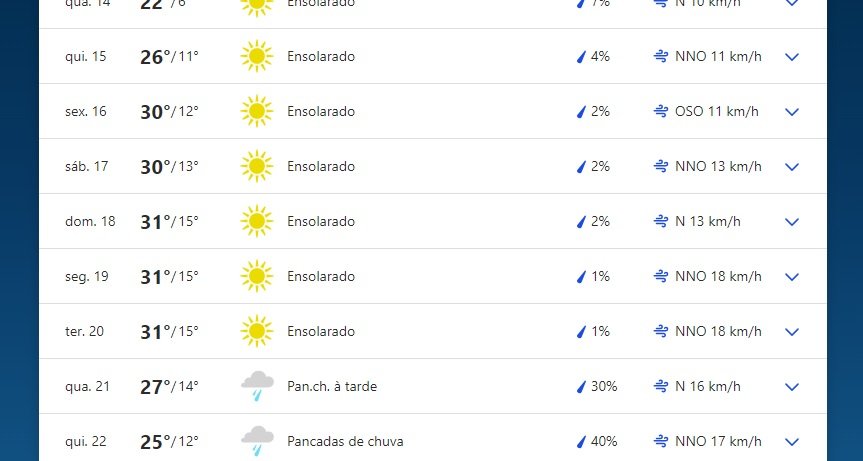Expand dom. 18 daily details arrow
Viewport: 863px width, 461px height.
tap(791, 222)
